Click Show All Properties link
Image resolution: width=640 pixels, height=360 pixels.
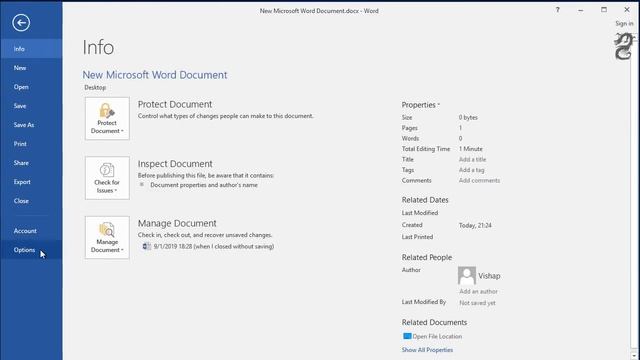tap(427, 350)
